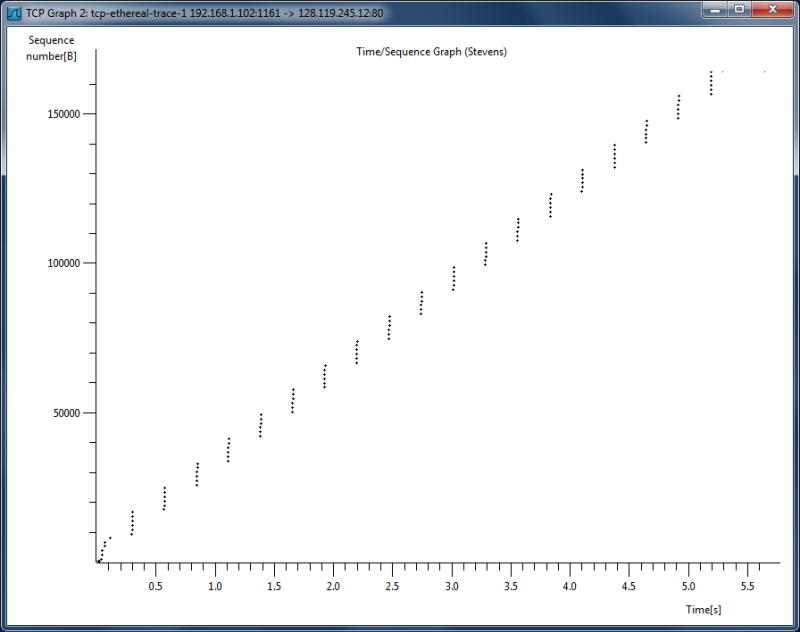
Task: Click the 4.0 time axis label
Action: (x=569, y=586)
